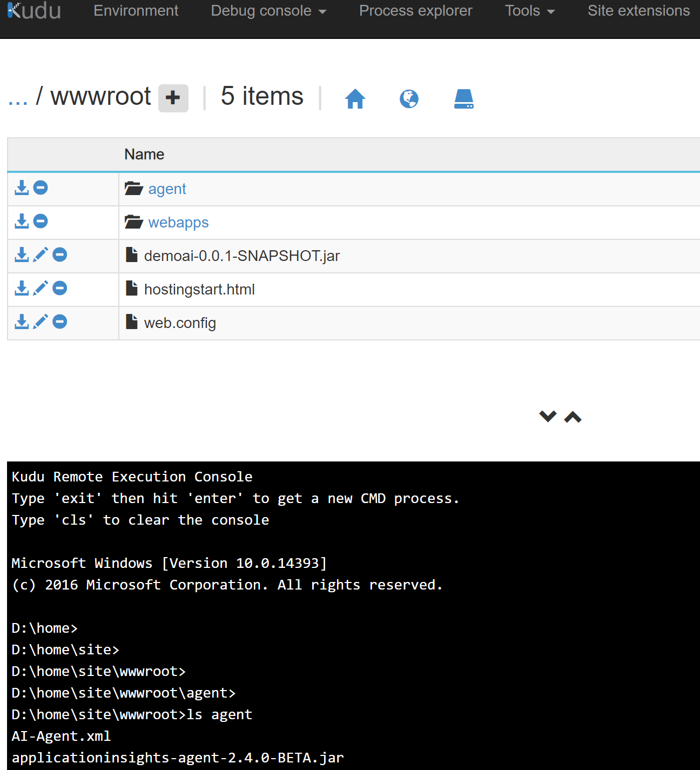Image resolution: width=700 pixels, height=770 pixels.
Task: Click console output 'AI-Agent.xml'
Action: [61, 736]
